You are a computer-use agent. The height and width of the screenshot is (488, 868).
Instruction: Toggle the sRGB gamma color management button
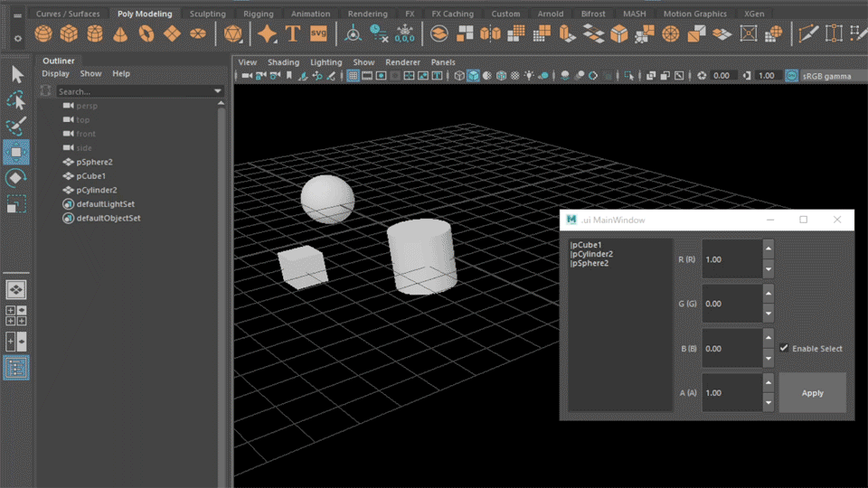(x=792, y=76)
